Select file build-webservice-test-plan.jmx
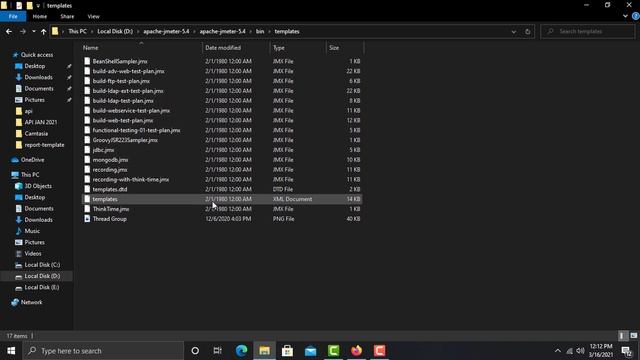 coord(131,111)
